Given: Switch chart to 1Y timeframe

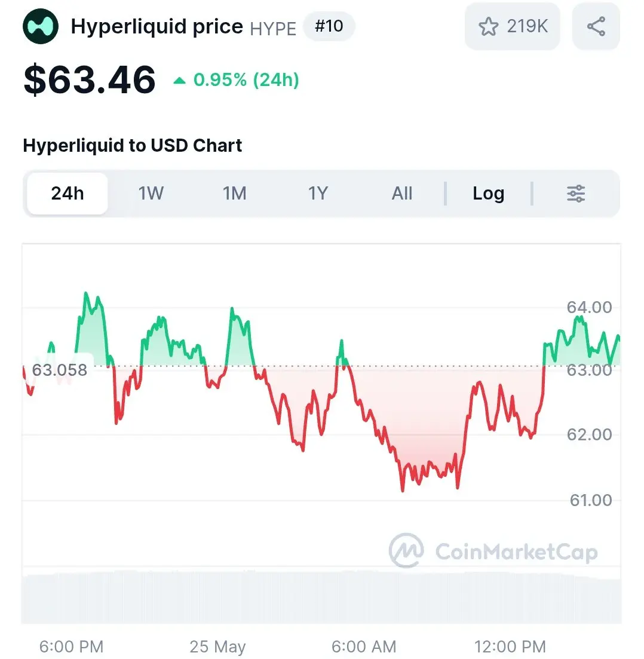Looking at the screenshot, I should [318, 194].
